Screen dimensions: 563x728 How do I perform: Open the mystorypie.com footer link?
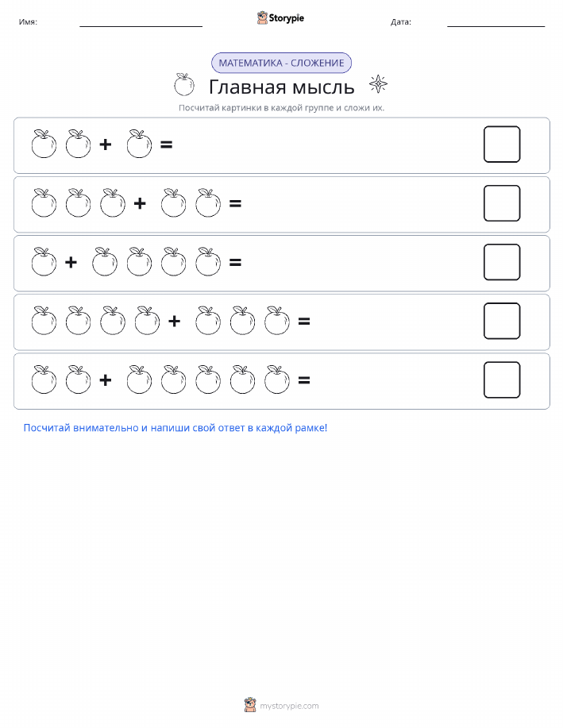(x=289, y=706)
